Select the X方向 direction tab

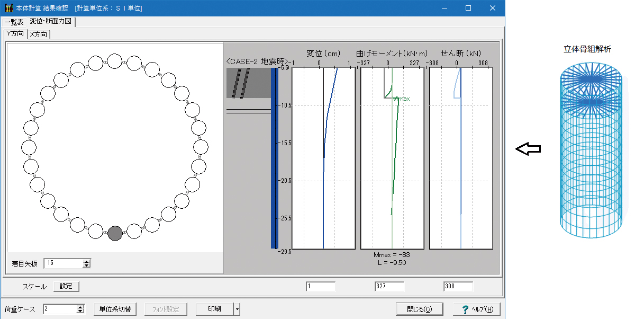39,34
